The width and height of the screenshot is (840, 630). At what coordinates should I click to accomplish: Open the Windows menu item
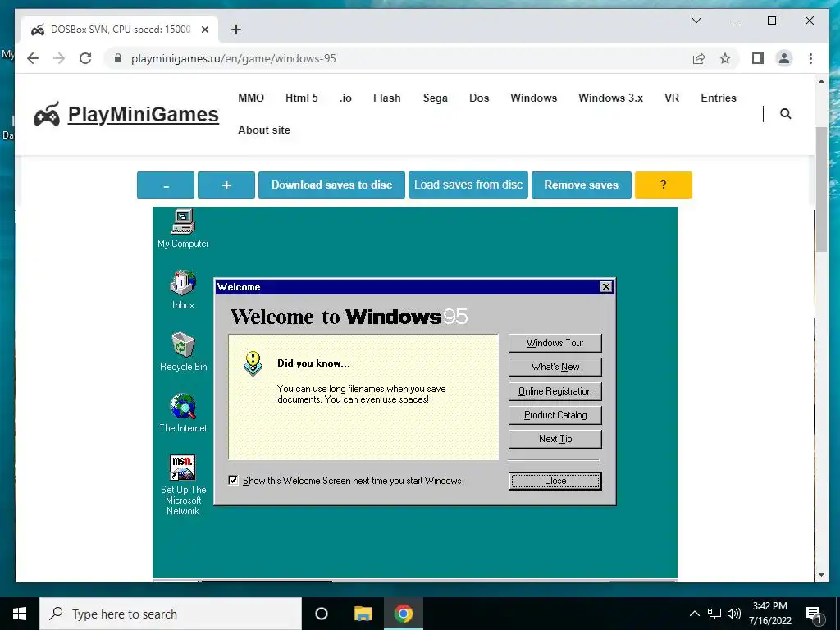[x=533, y=98]
